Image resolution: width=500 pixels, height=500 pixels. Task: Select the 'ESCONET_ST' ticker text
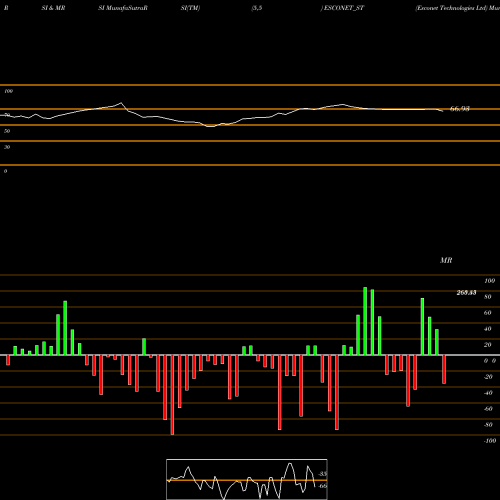point(343,8)
